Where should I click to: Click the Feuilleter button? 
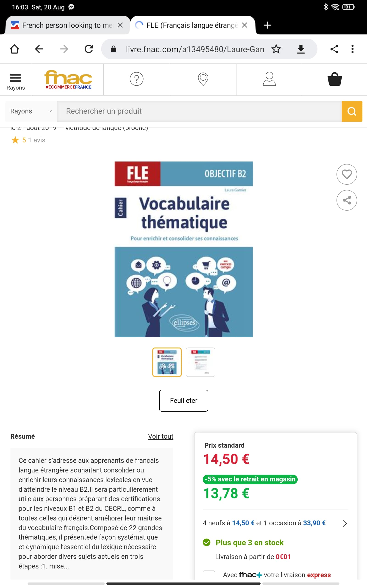[183, 400]
